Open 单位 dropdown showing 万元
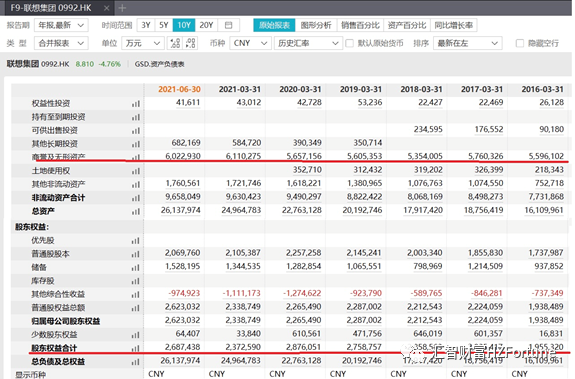The image size is (575, 379). (143, 43)
